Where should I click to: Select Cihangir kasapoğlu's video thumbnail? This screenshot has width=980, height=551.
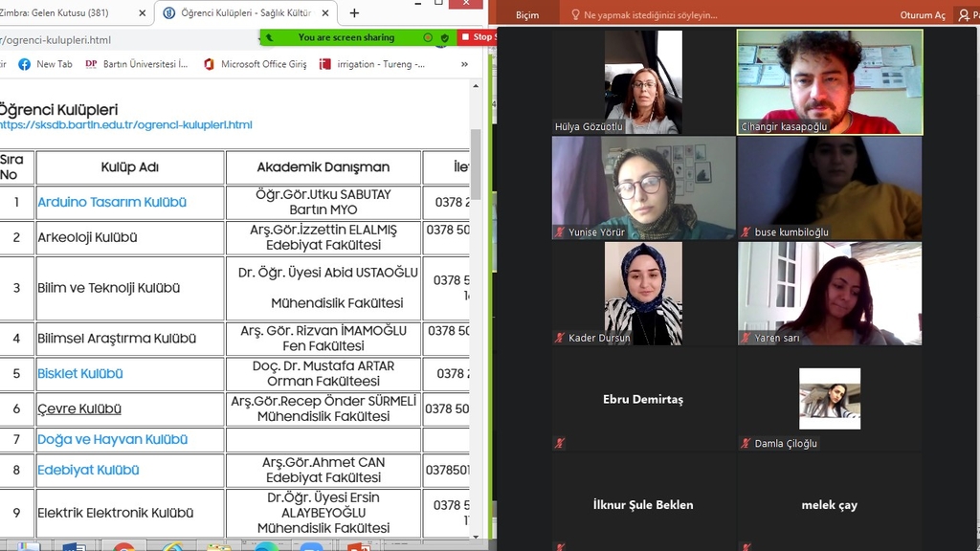829,81
